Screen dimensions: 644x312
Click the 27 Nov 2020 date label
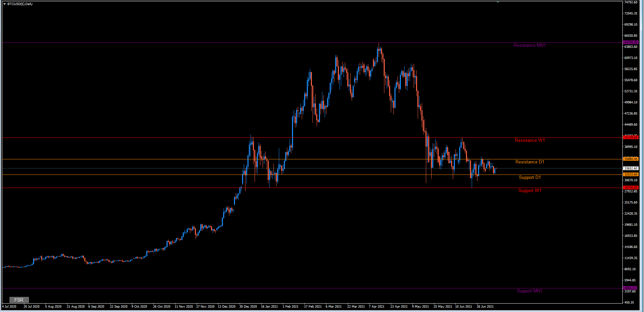(205, 307)
